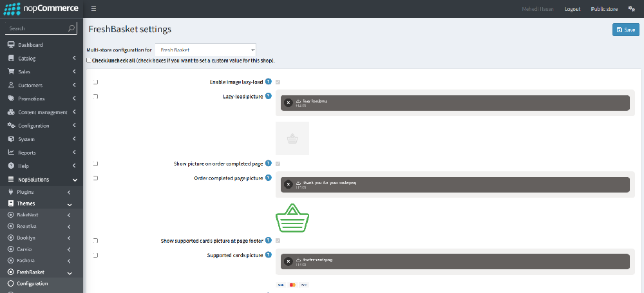Click the Logout link
This screenshot has width=644, height=293.
point(573,9)
